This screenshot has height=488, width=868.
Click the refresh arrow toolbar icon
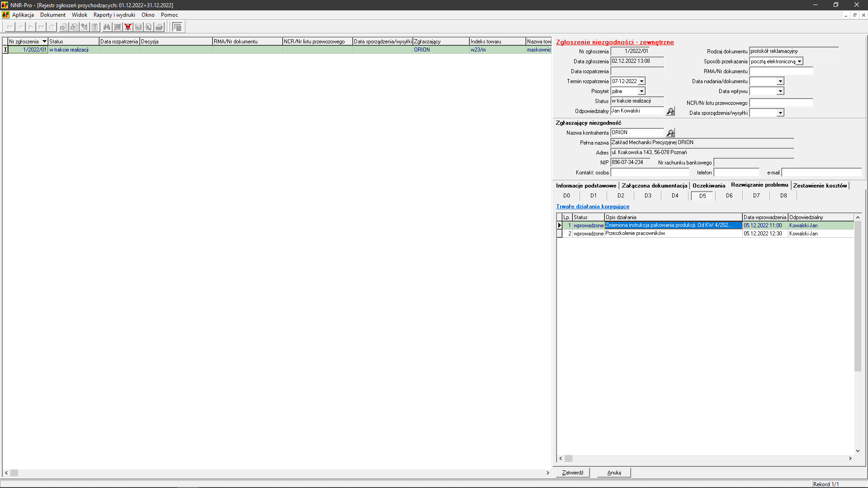(x=52, y=27)
